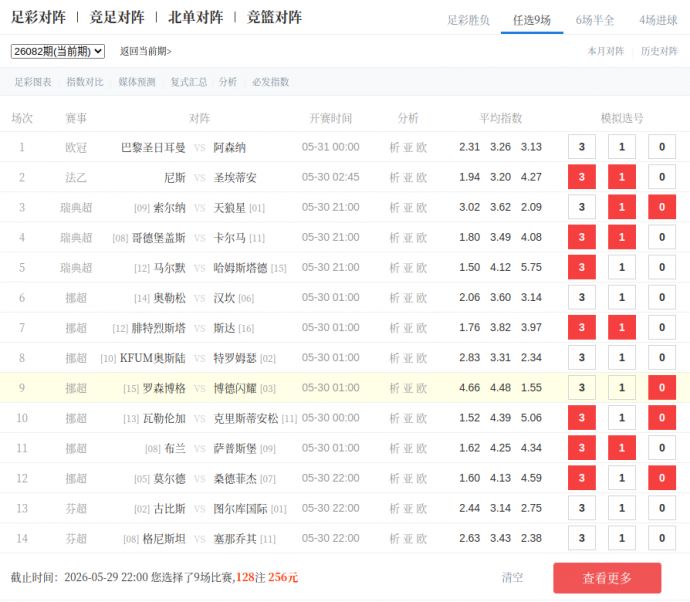The image size is (690, 602).
Task: Select 3 for 索尔纳 vs 天狼星
Action: click(x=582, y=207)
